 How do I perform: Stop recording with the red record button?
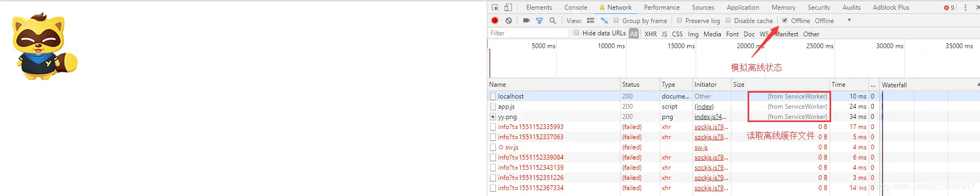tap(495, 20)
